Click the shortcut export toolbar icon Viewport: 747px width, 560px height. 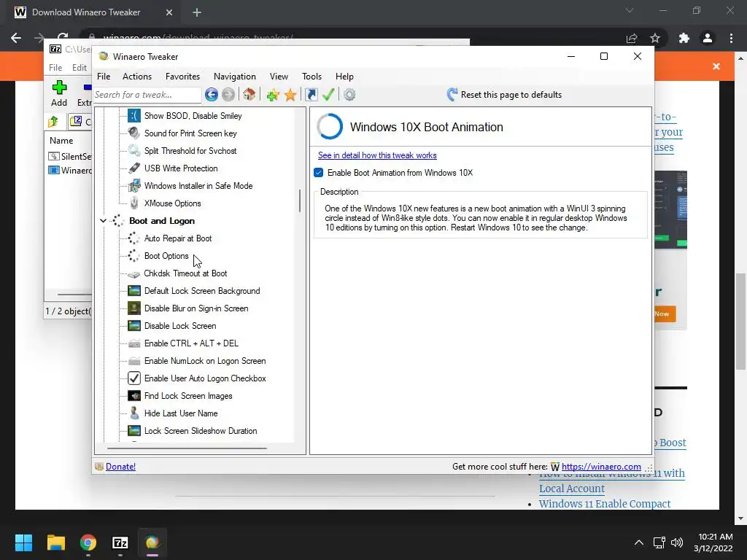click(x=311, y=95)
